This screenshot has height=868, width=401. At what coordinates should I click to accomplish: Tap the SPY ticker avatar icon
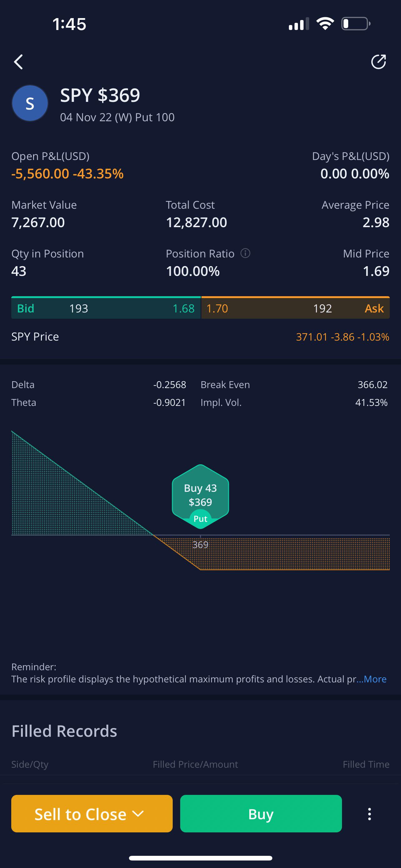tap(30, 103)
